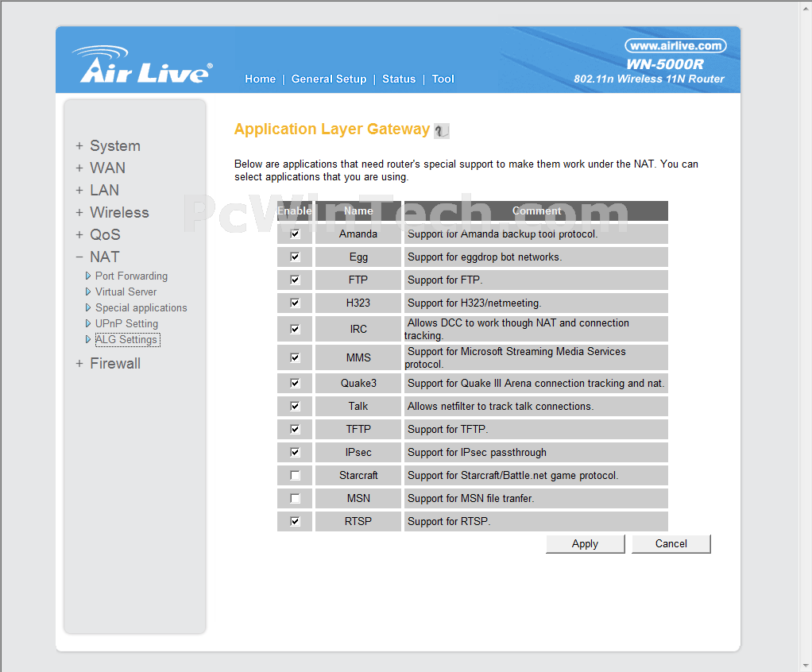Disable the IPsec passthrough checkbox

[295, 452]
